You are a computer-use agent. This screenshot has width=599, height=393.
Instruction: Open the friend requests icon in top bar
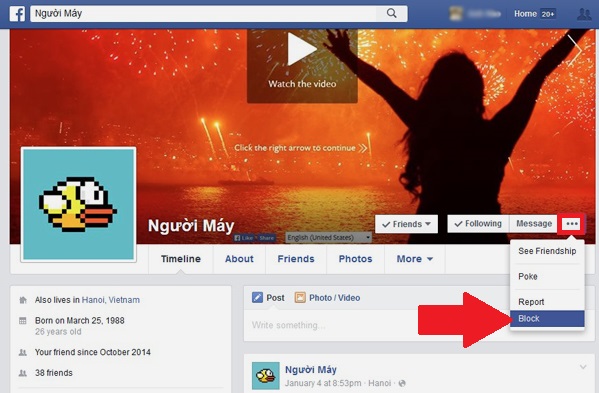coord(584,14)
